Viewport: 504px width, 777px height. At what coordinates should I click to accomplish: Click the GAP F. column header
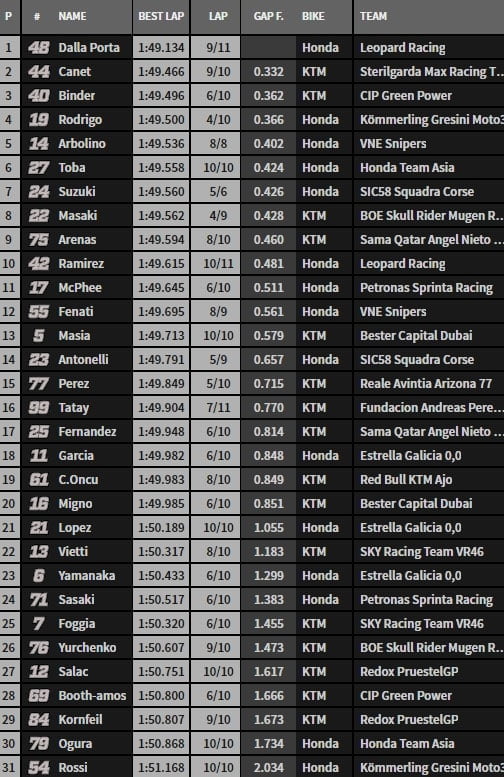(x=269, y=16)
